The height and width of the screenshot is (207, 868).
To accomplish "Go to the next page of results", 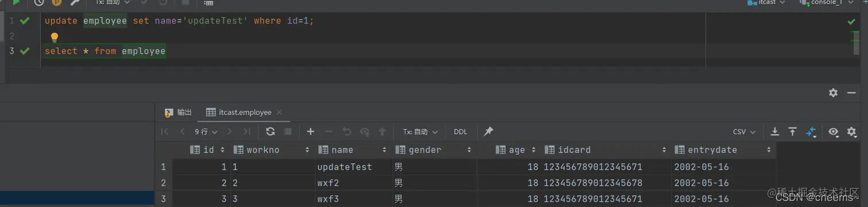I will (x=229, y=132).
